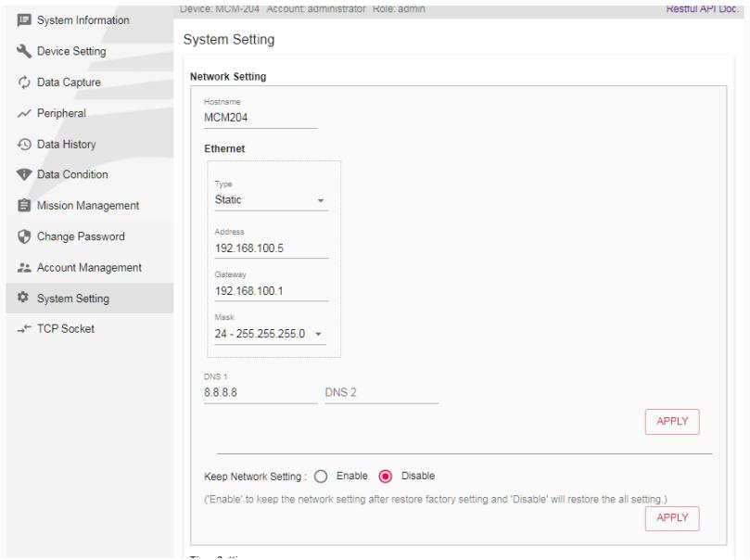Viewport: 750px width, 560px height.
Task: Apply the Keep Network Setting choice
Action: (x=672, y=518)
